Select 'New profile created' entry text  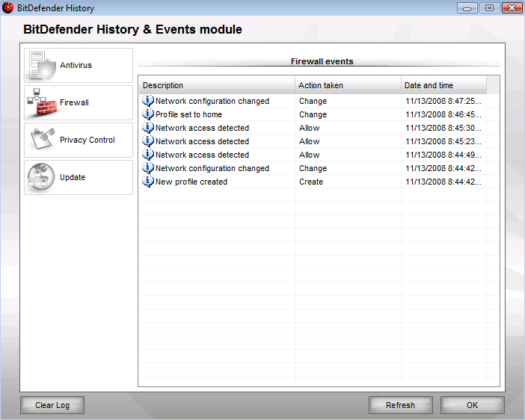pyautogui.click(x=191, y=182)
